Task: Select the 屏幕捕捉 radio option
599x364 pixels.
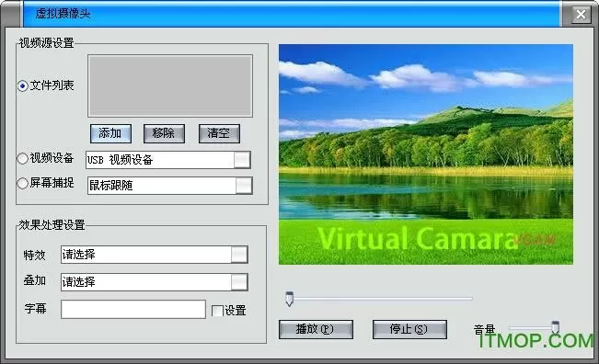Action: pyautogui.click(x=22, y=184)
